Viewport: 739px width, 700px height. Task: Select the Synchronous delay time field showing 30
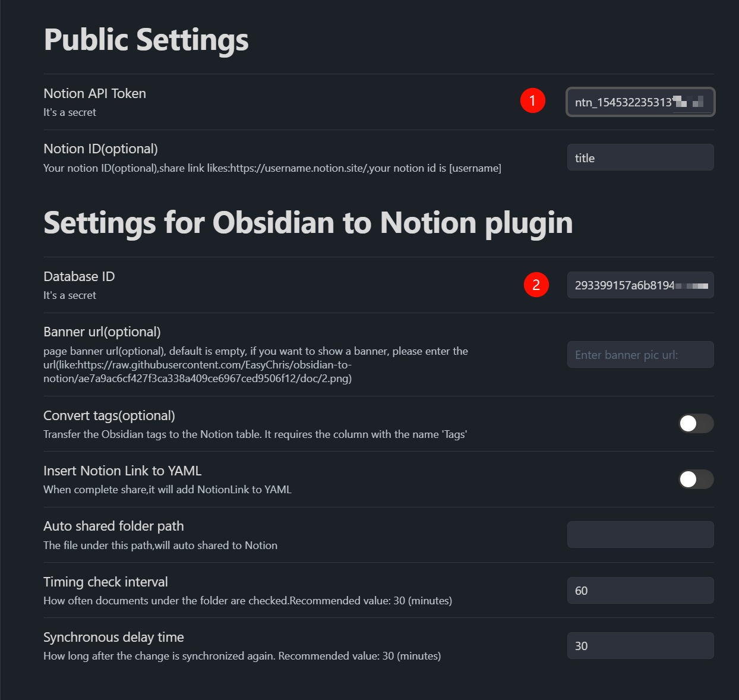(x=640, y=646)
